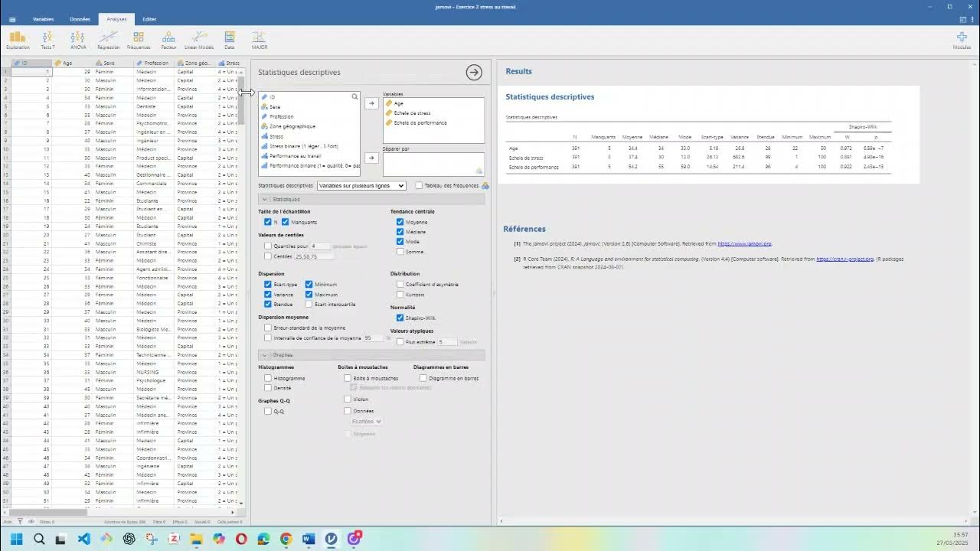Open the Tests T analysis menu
The height and width of the screenshot is (551, 980).
tap(47, 40)
